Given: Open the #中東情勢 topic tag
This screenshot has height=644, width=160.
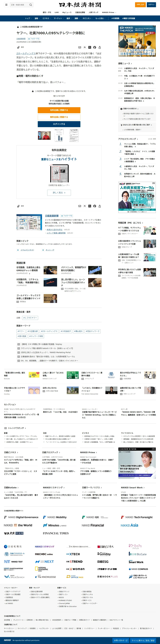Looking at the screenshot, I should click(x=115, y=18).
